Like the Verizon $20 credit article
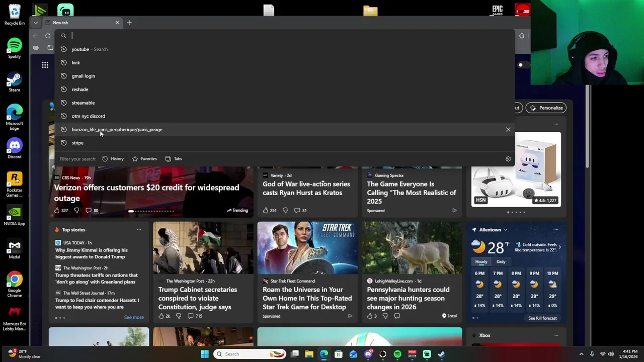The height and width of the screenshot is (362, 644). coord(61,210)
